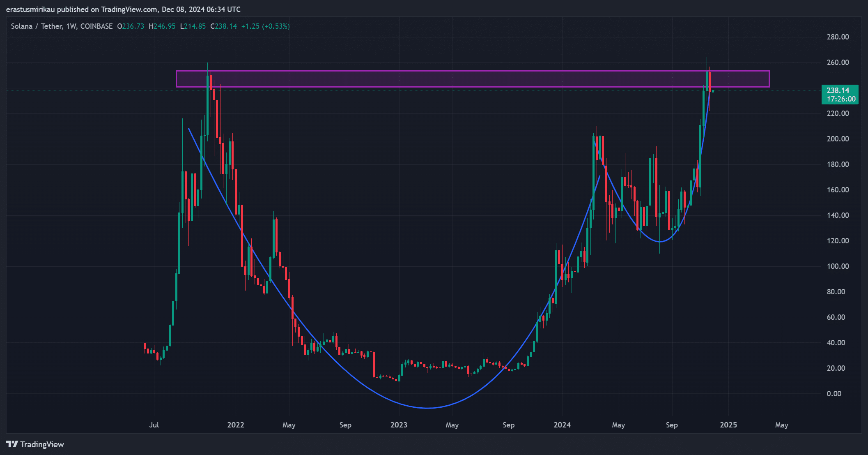This screenshot has height=455, width=868.
Task: Click the 2023 time axis label
Action: click(x=399, y=425)
